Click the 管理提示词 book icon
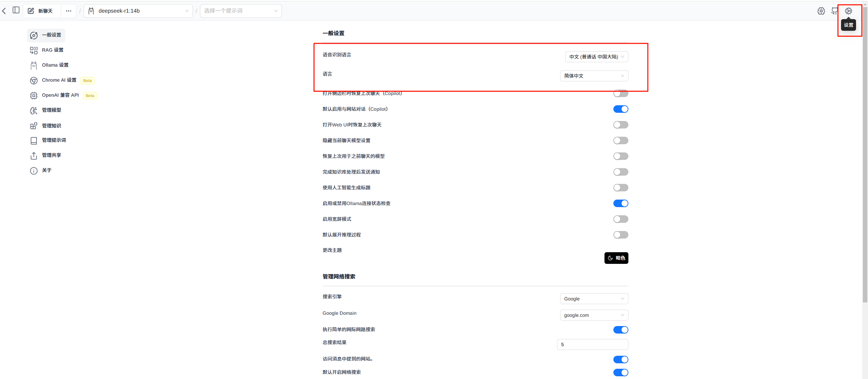 pos(33,140)
